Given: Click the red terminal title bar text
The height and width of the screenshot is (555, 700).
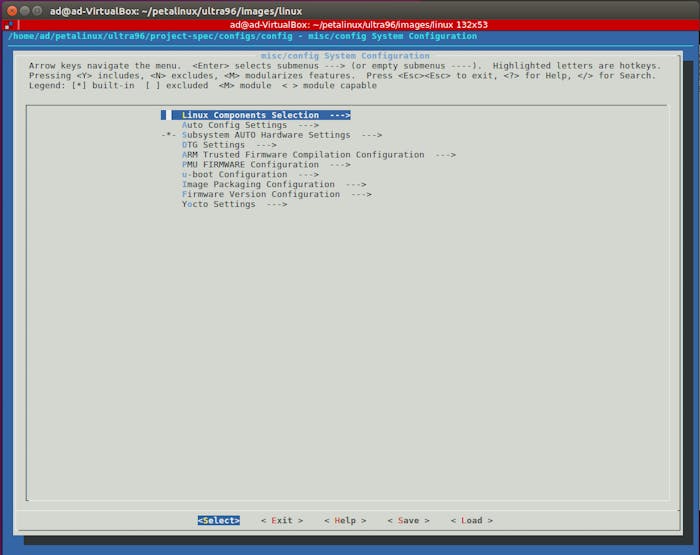Looking at the screenshot, I should coord(358,25).
